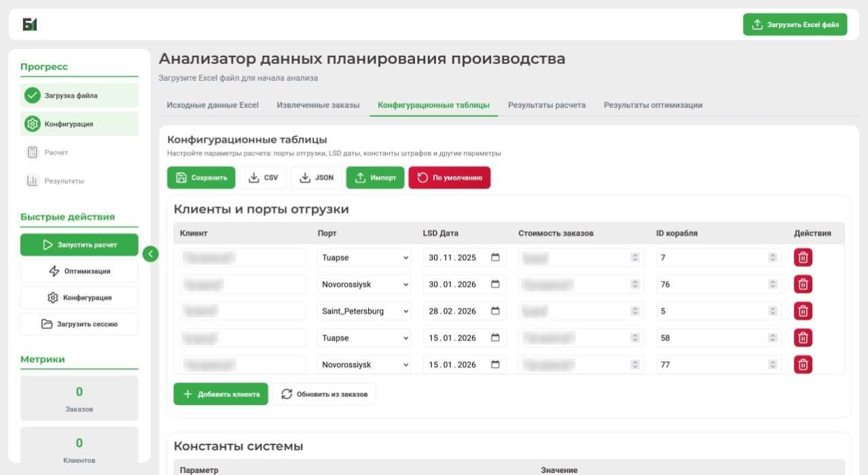Click the Загрузить Excel файл button
This screenshot has width=868, height=475.
tap(794, 24)
